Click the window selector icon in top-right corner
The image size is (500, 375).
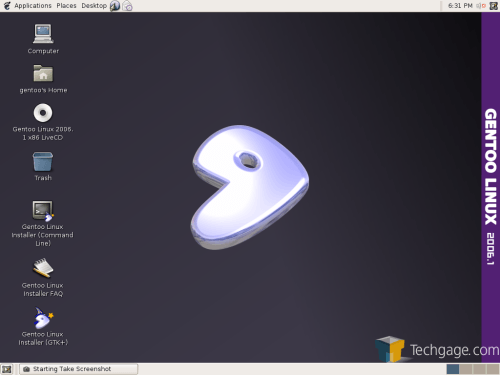(x=494, y=6)
